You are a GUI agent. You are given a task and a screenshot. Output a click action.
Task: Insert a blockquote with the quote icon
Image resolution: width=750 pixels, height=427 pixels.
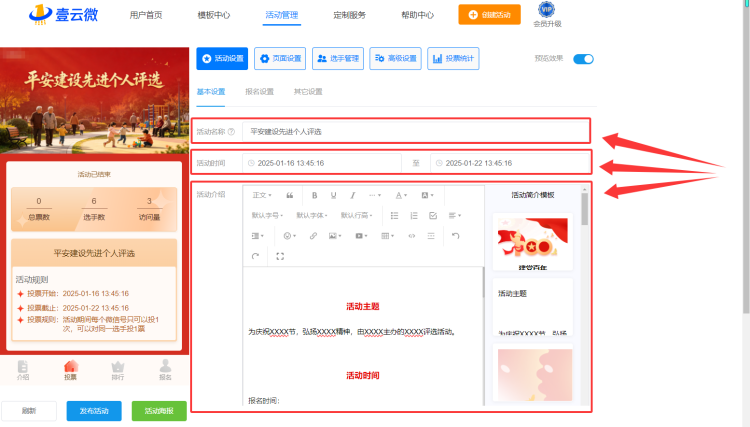[x=289, y=195]
